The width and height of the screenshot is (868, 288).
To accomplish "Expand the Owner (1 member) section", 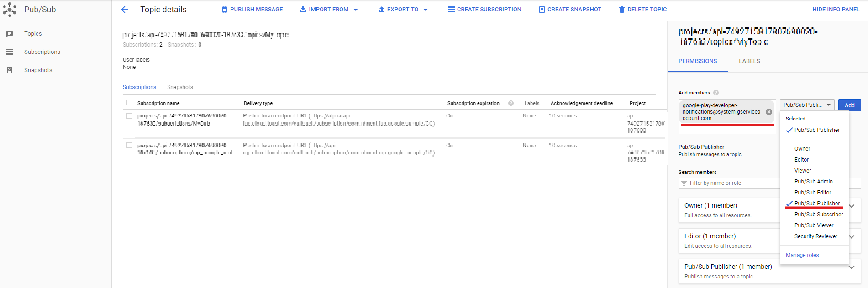I will 852,206.
